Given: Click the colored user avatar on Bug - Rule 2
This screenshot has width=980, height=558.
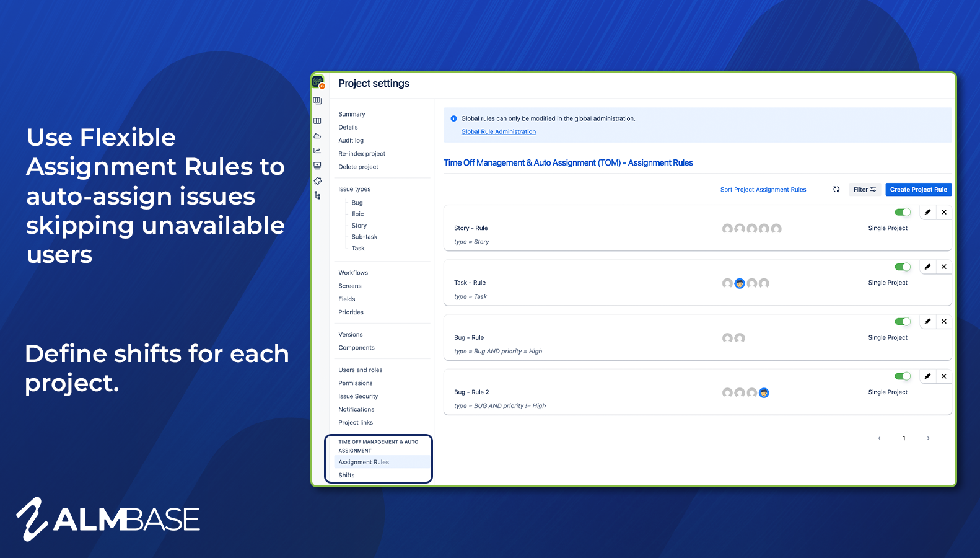Looking at the screenshot, I should 764,392.
